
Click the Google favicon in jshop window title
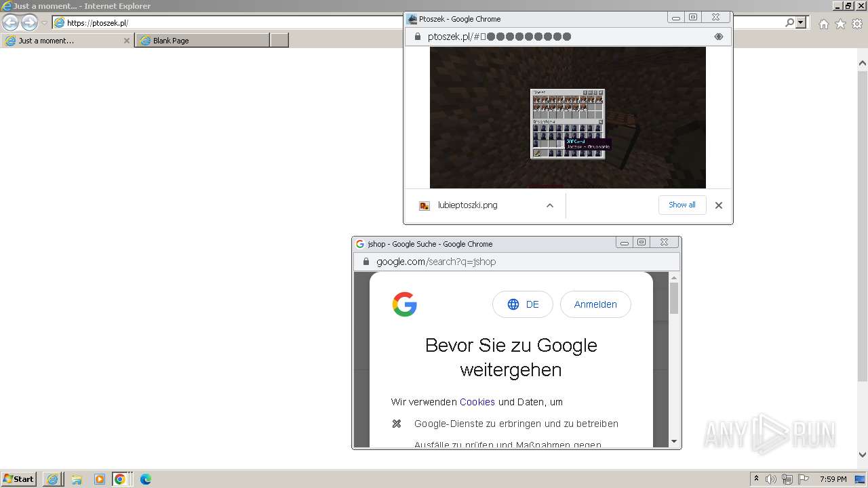pos(360,244)
